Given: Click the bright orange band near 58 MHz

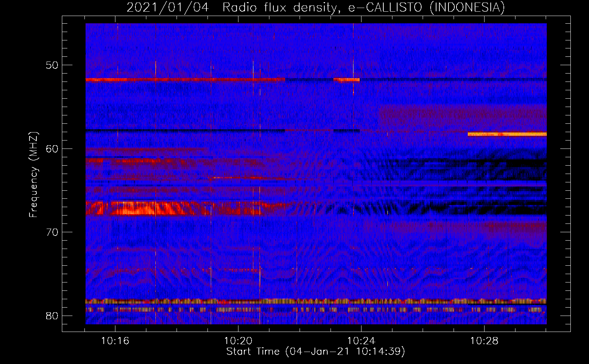Looking at the screenshot, I should coord(507,134).
